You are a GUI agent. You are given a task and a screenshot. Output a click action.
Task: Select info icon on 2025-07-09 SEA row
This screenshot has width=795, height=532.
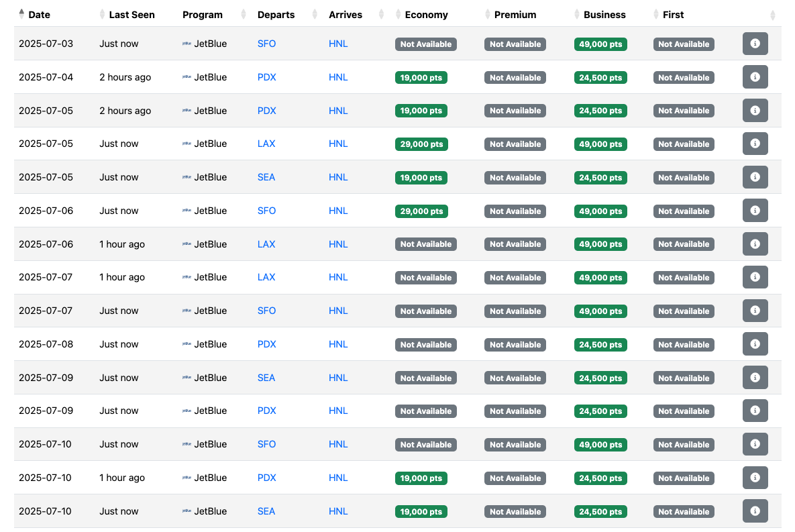[755, 377]
